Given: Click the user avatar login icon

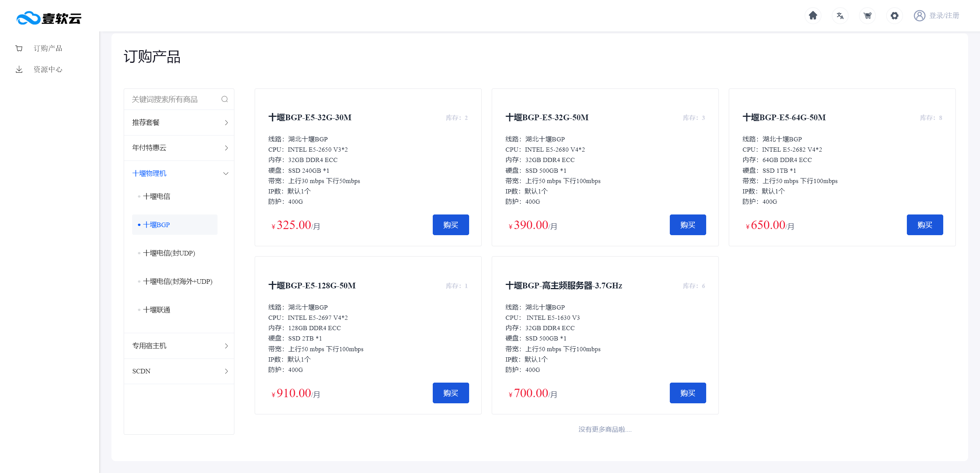Looking at the screenshot, I should pyautogui.click(x=919, y=16).
